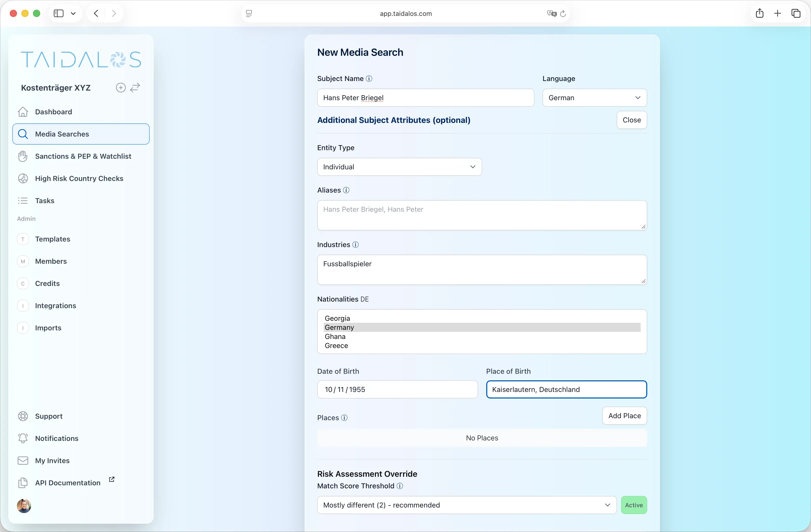
Task: Click the workspace switch arrows icon
Action: click(x=135, y=88)
